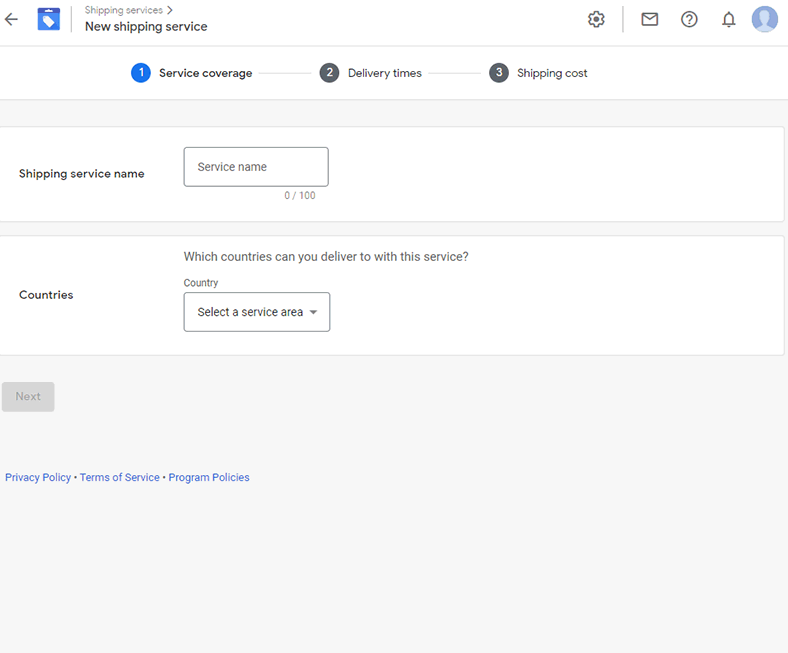This screenshot has width=788, height=653.
Task: Expand the Select a service area dropdown
Action: pos(257,312)
